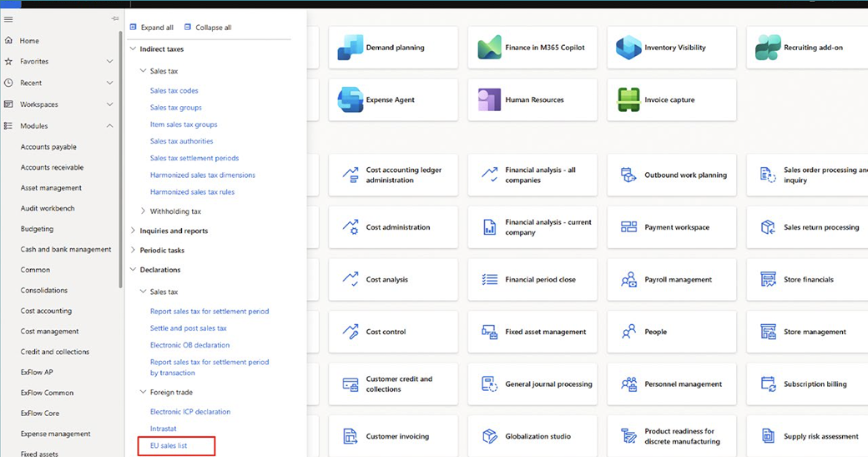
Task: Click the Modules list icon
Action: [8, 126]
